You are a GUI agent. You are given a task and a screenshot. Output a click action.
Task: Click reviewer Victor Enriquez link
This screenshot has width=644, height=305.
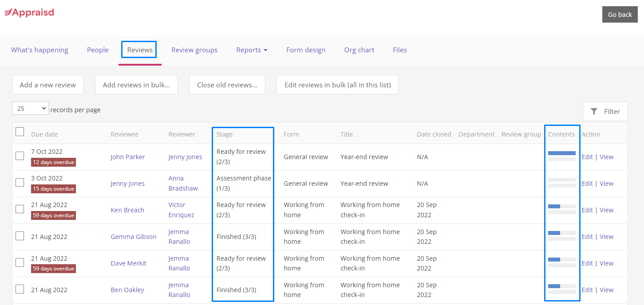pos(181,210)
